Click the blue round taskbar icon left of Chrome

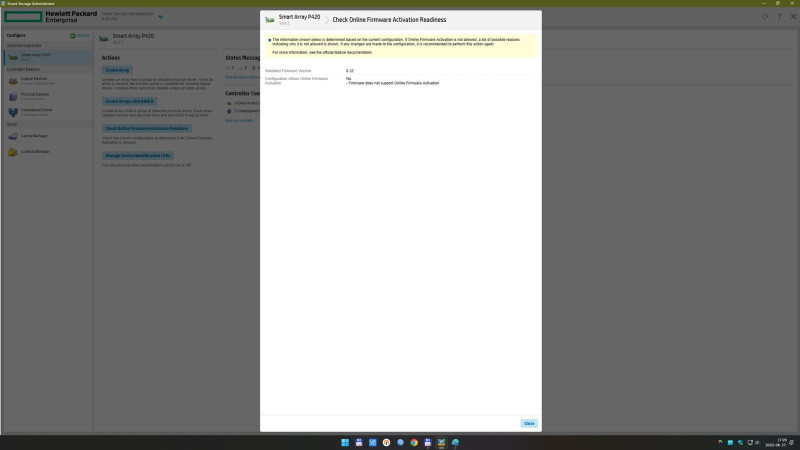[x=400, y=442]
